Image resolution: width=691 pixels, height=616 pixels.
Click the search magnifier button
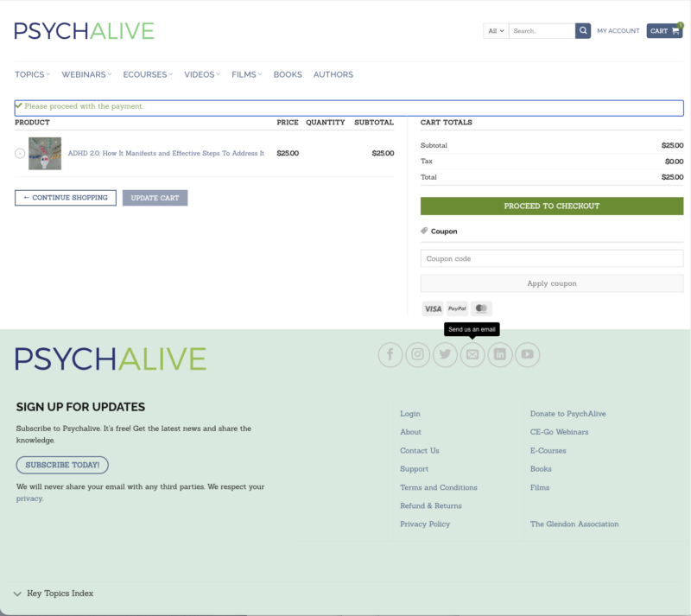point(582,31)
